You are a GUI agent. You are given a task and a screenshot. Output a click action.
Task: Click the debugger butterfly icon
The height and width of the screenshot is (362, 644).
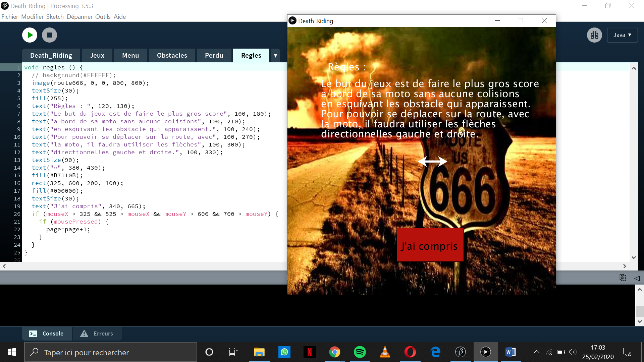pyautogui.click(x=594, y=35)
